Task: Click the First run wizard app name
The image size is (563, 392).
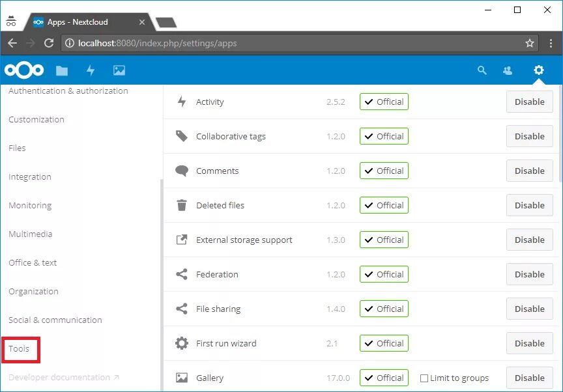Action: click(x=226, y=343)
